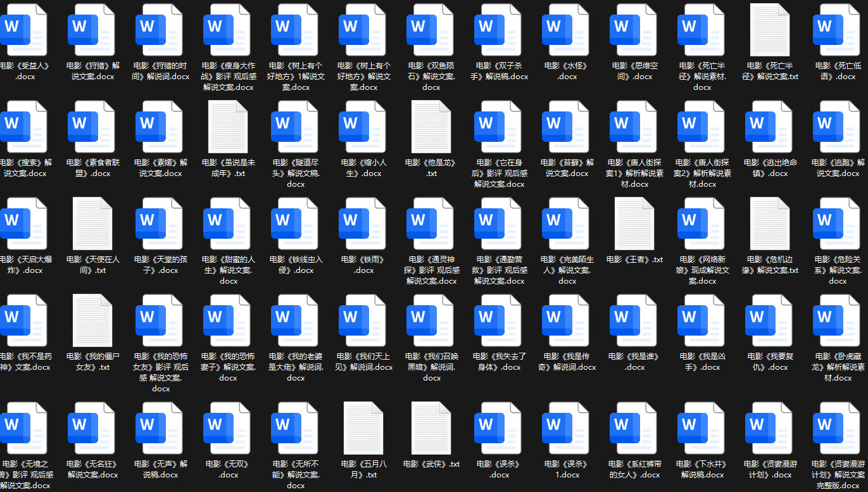Select the 《水怪》.docx file icon
868x492 pixels.
[566, 28]
